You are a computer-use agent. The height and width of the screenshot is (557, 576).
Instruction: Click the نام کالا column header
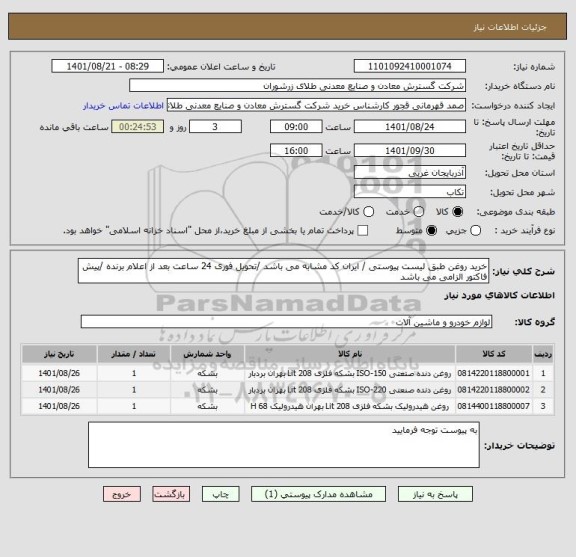point(350,354)
